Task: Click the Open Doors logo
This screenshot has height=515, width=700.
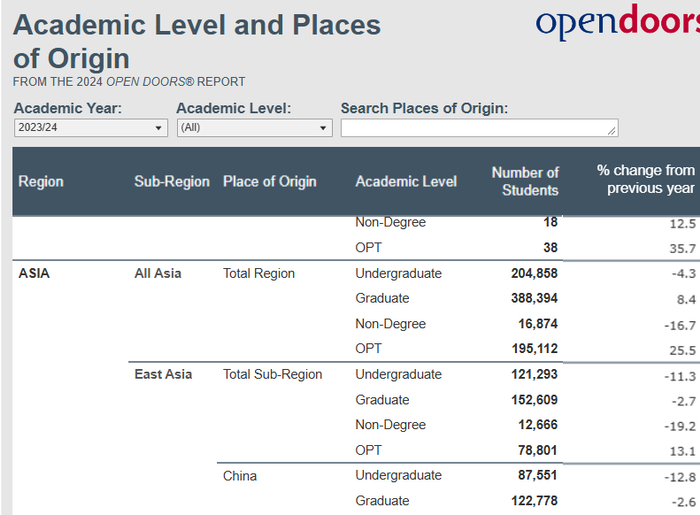Action: pyautogui.click(x=616, y=23)
